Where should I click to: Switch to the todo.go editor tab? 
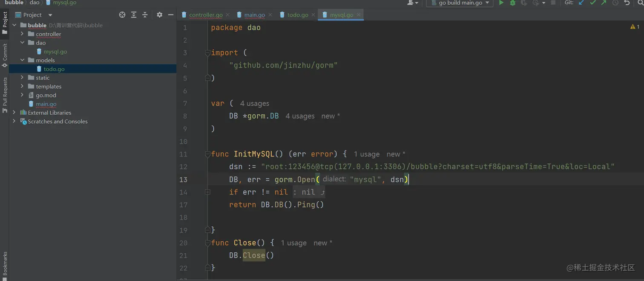[298, 15]
